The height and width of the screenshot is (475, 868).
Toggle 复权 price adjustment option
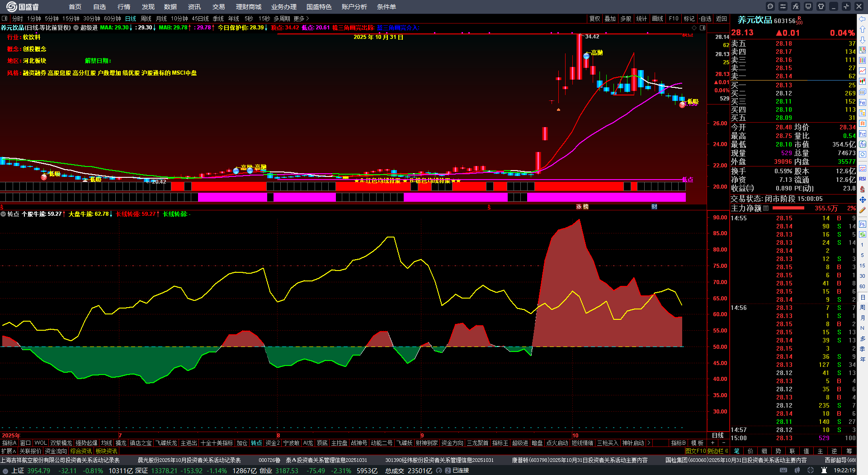tap(594, 19)
